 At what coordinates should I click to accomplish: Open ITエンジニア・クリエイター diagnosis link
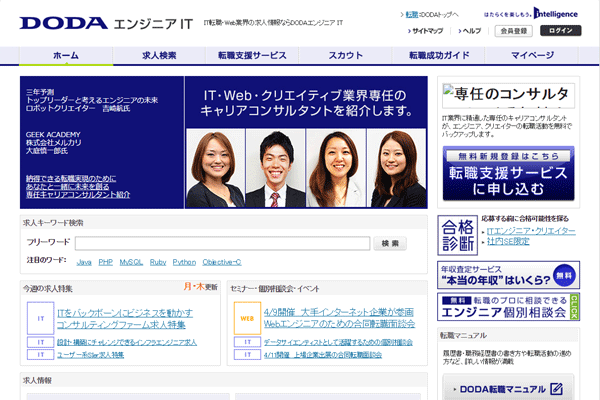click(531, 231)
